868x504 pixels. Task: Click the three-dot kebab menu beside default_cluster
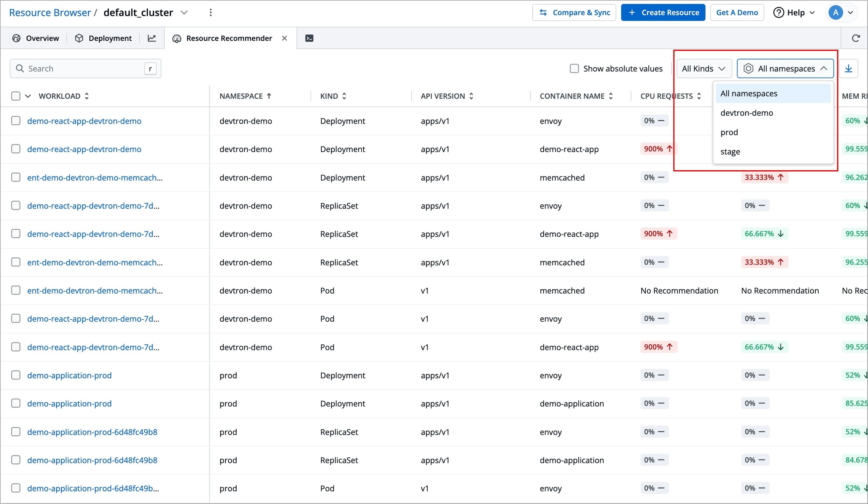click(x=211, y=12)
